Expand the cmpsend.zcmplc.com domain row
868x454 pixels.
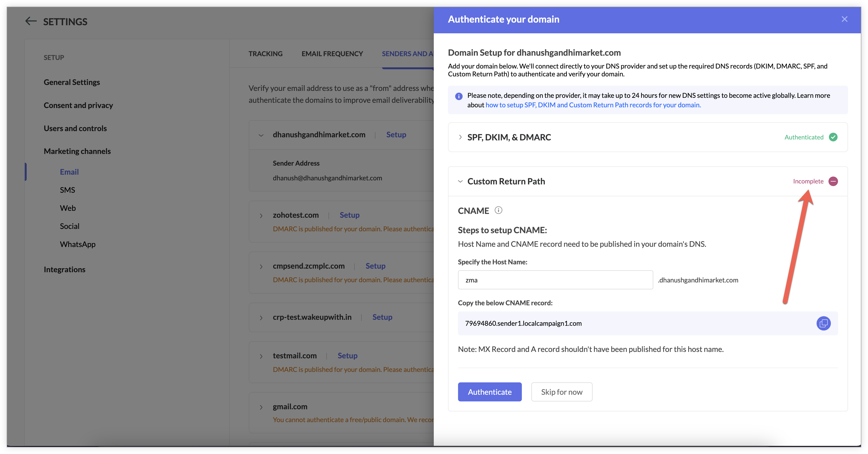click(x=261, y=267)
